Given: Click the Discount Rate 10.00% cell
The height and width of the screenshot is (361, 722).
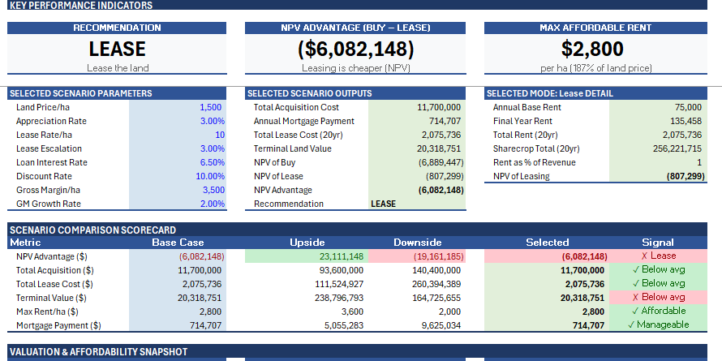Looking at the screenshot, I should pyautogui.click(x=178, y=176).
